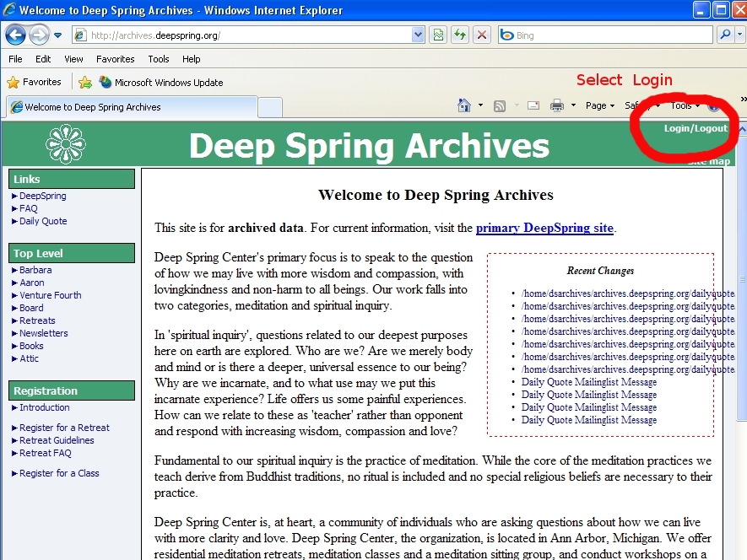Expand the address bar history dropdown
Screen dimensions: 747x560
(x=418, y=35)
